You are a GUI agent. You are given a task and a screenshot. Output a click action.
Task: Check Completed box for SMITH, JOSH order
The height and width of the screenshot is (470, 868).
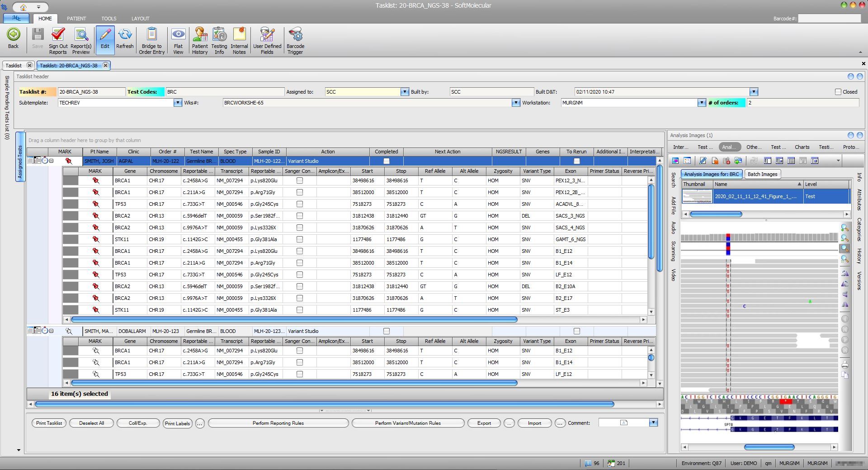[x=386, y=161]
